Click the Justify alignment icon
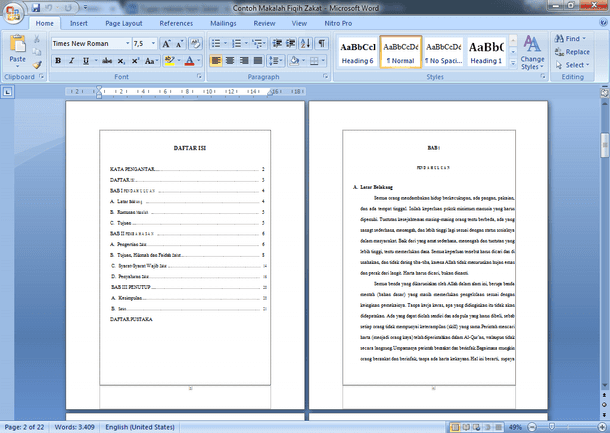The height and width of the screenshot is (433, 610). pos(258,61)
